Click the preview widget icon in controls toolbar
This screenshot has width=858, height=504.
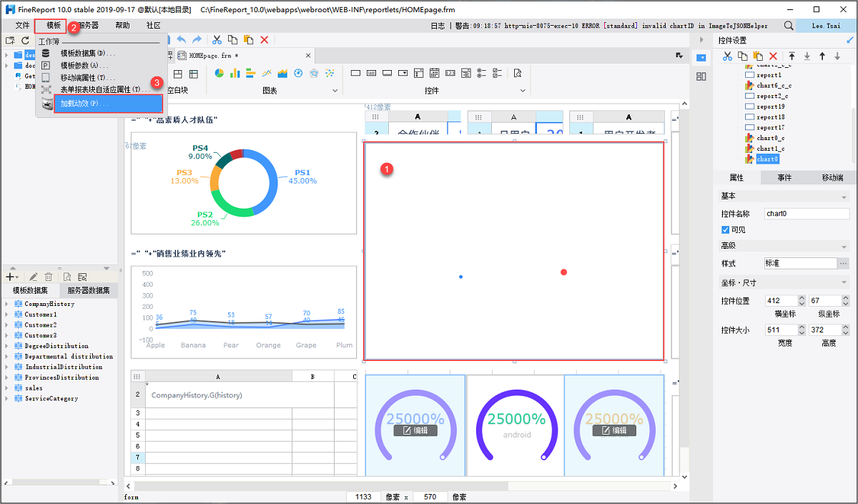coord(517,73)
